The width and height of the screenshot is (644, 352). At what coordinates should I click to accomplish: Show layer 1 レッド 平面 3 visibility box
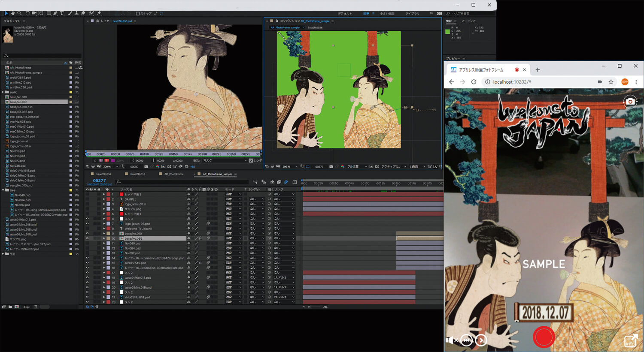(x=88, y=194)
